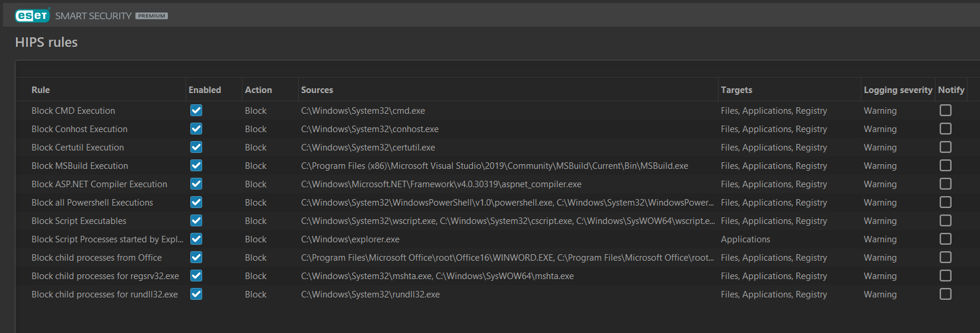Click the aspnet_compiler.exe source path

pos(440,184)
